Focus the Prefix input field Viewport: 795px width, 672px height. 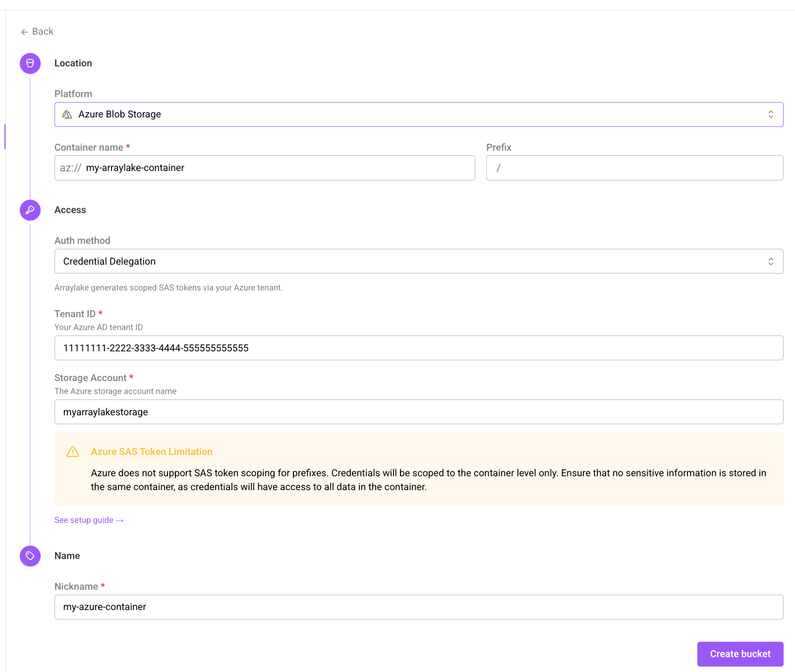(x=635, y=168)
